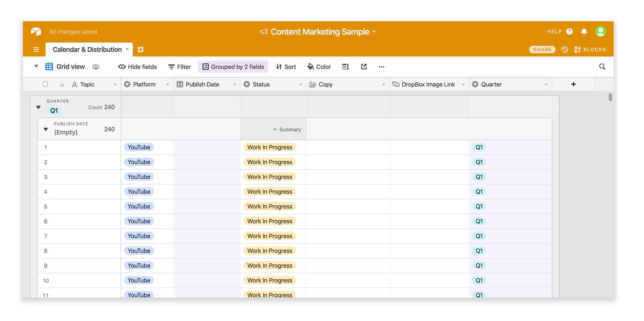Open the Color records menu

click(x=319, y=67)
